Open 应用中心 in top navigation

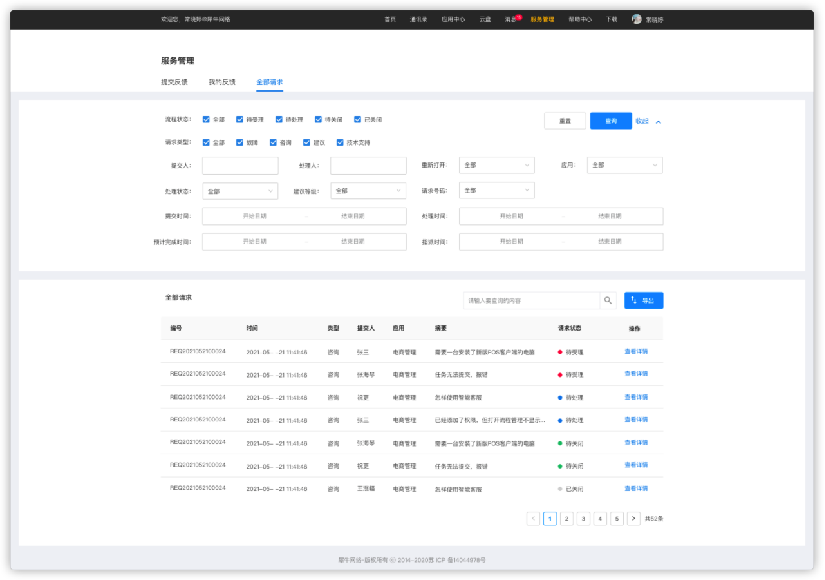(x=454, y=19)
